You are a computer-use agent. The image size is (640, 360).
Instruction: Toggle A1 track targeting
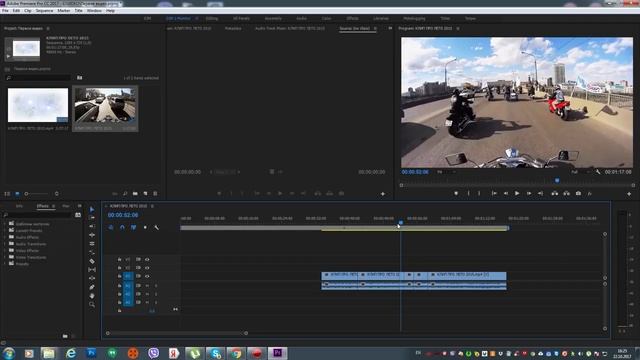tap(128, 286)
